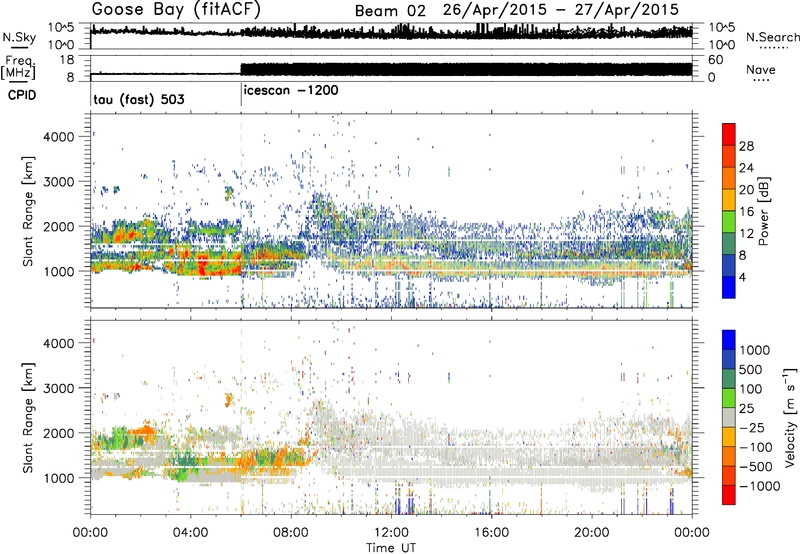The width and height of the screenshot is (800, 554).
Task: Click the power panel 'Slant Range [km]' label
Action: pos(28,211)
